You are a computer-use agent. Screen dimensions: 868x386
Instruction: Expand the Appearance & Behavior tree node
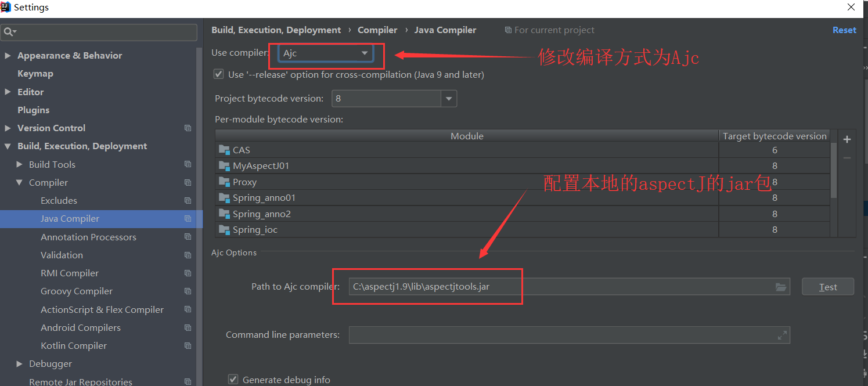tap(8, 55)
